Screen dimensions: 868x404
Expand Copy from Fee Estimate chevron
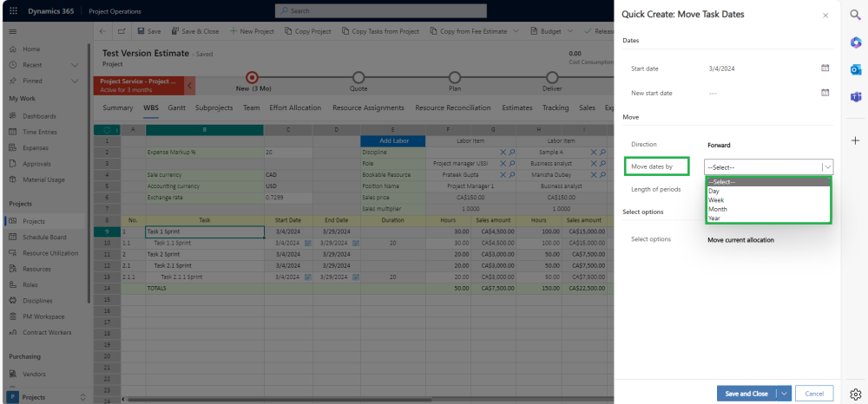516,31
